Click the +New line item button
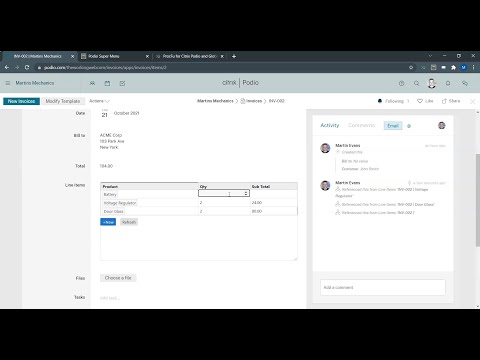 (108, 222)
